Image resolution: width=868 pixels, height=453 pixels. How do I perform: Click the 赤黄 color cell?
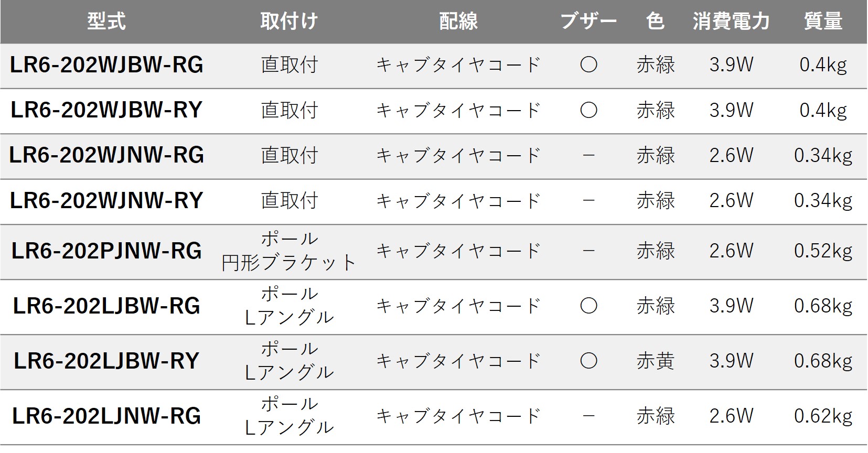[x=655, y=361]
